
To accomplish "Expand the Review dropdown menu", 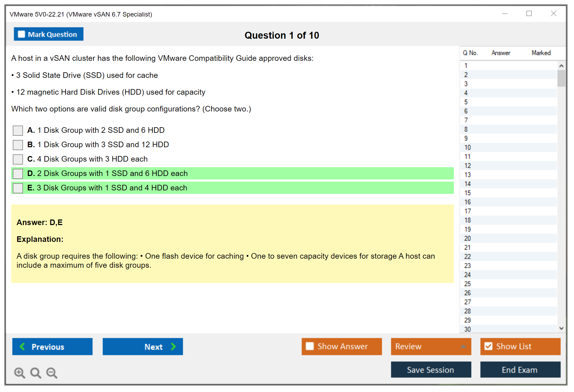I will pos(463,346).
